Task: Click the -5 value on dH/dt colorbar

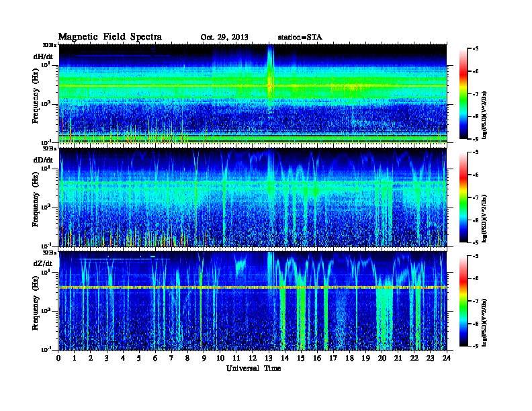Action: pyautogui.click(x=476, y=49)
